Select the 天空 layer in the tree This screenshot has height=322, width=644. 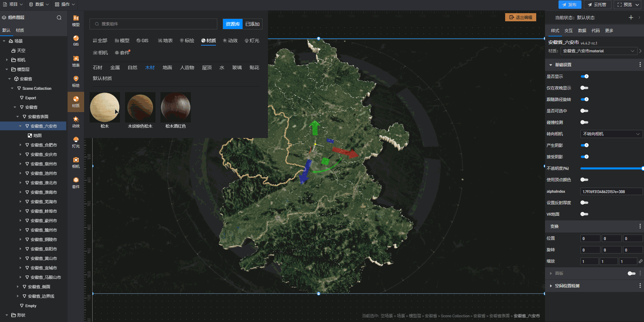pos(19,50)
